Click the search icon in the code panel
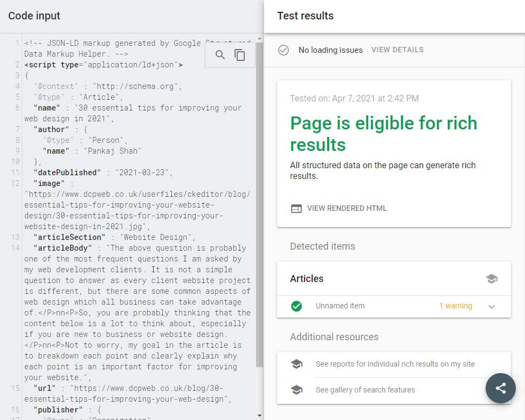 [220, 54]
